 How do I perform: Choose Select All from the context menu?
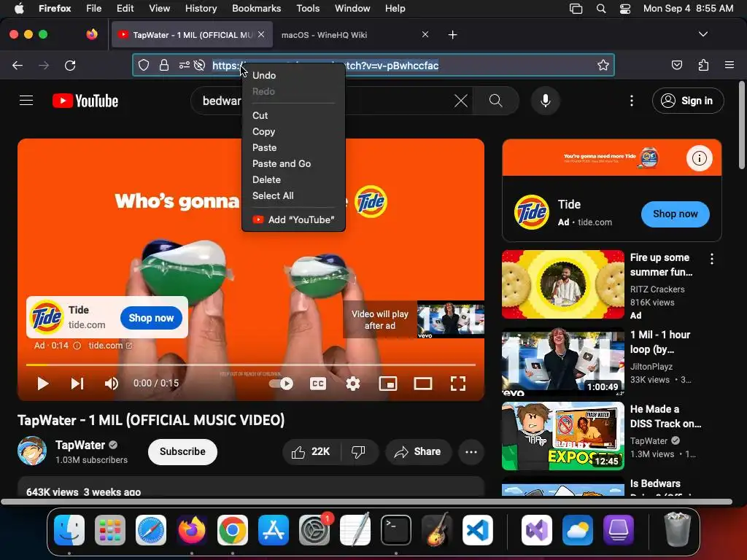(x=293, y=195)
